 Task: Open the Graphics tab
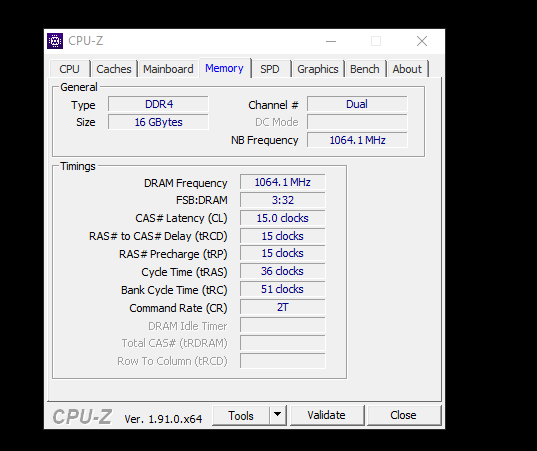point(318,69)
